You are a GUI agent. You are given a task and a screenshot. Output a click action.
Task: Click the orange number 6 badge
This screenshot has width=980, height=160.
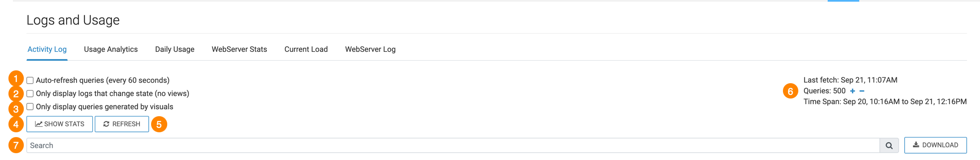tap(790, 91)
